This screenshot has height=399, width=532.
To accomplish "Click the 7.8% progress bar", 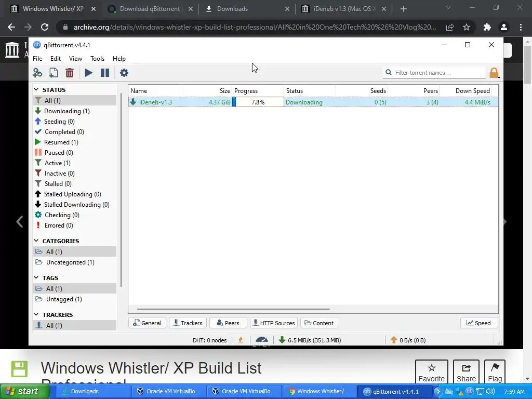I will 258,102.
